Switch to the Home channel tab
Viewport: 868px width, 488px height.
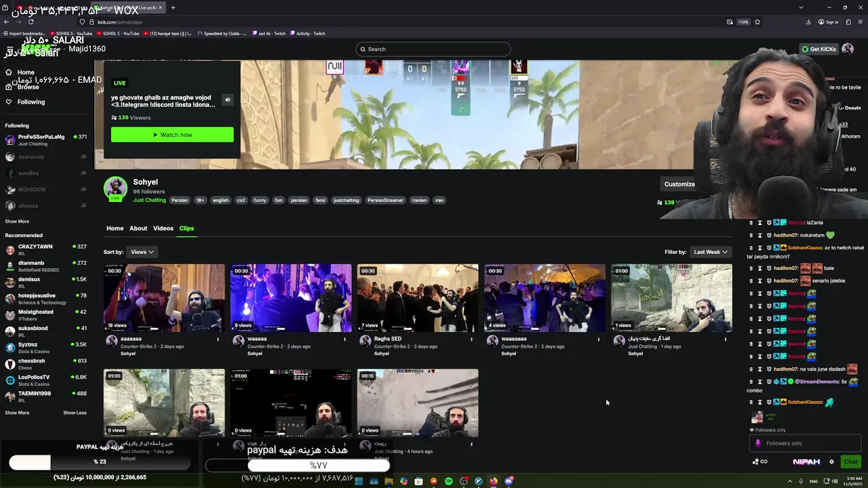click(115, 228)
